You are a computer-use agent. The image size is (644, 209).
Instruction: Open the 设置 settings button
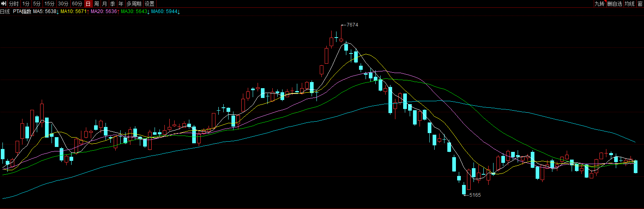[x=150, y=4]
